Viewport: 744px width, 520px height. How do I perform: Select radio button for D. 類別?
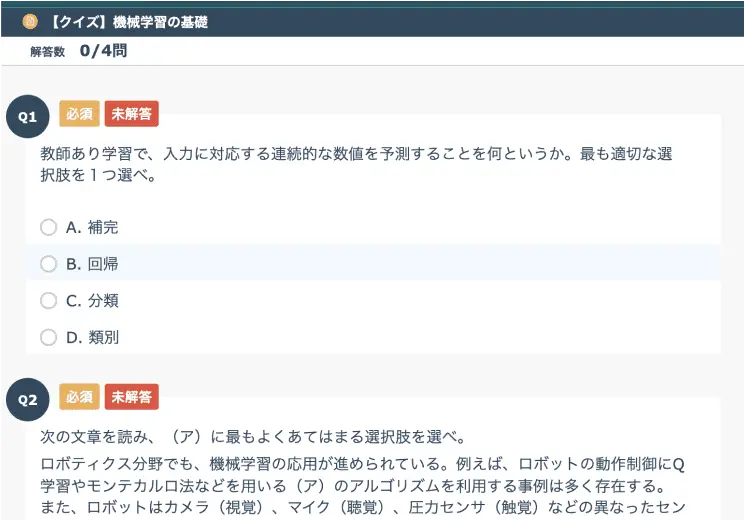pos(48,337)
